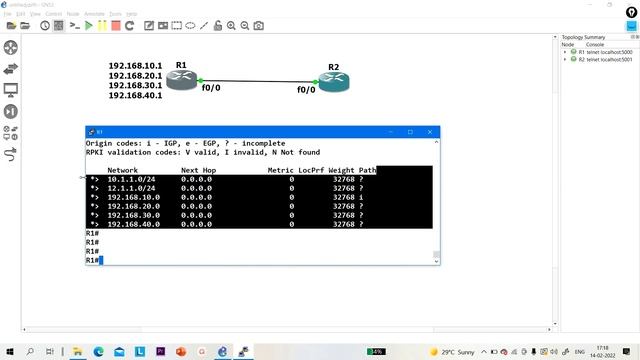Select the Draw ellipse tool

pyautogui.click(x=190, y=26)
